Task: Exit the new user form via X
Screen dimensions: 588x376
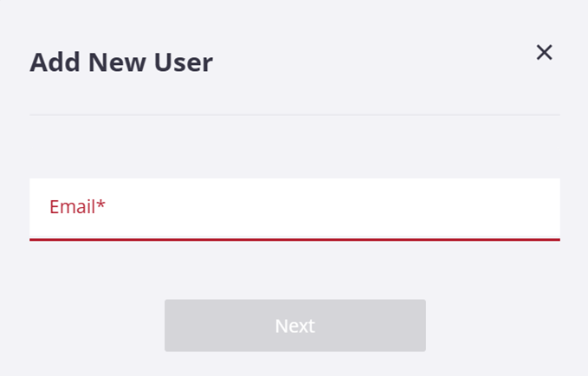Action: pos(544,53)
